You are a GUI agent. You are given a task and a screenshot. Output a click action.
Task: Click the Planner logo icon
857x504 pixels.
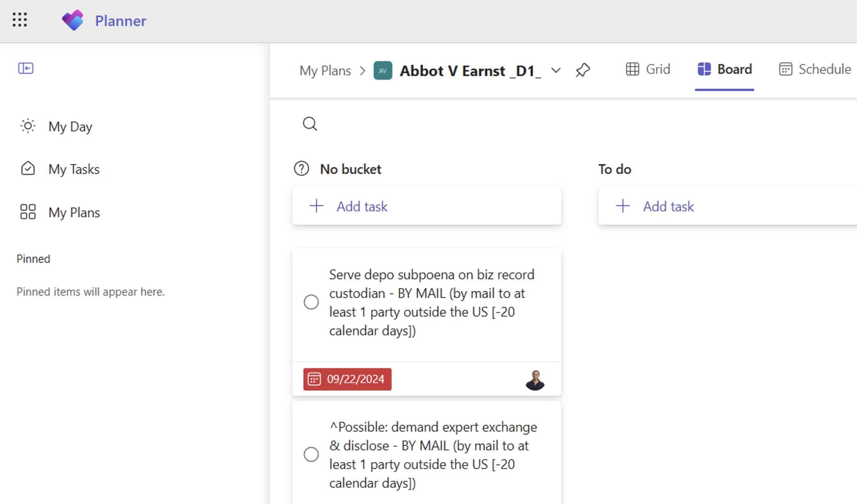[73, 20]
